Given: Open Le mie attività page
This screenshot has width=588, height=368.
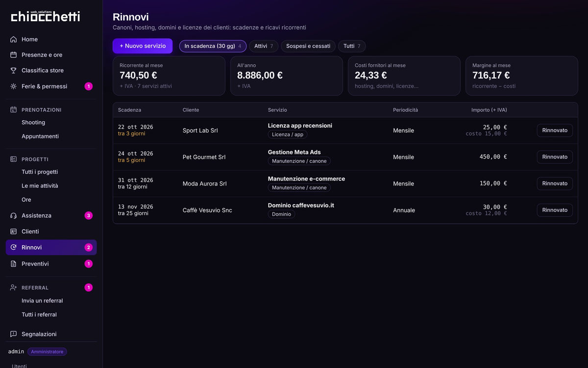Looking at the screenshot, I should coord(40,186).
